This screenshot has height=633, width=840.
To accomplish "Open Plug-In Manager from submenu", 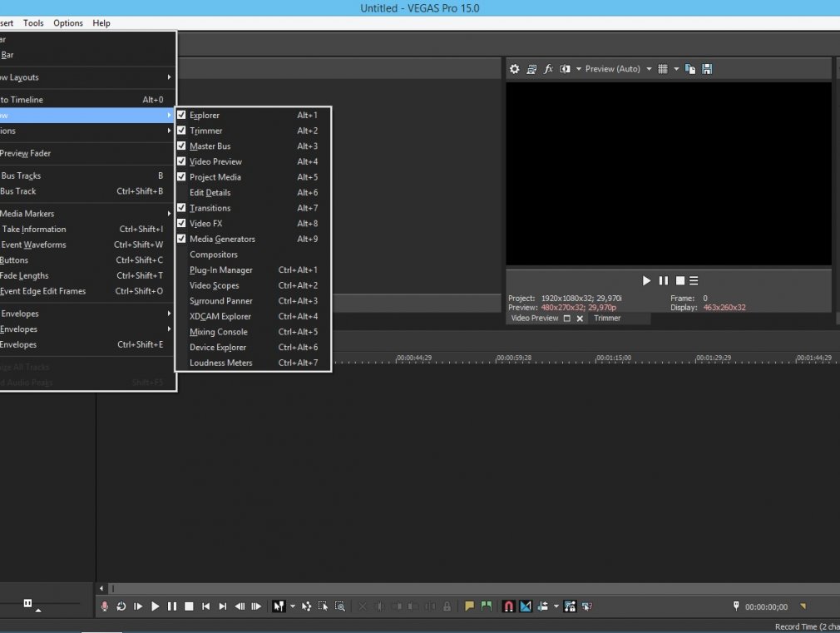I will point(253,270).
